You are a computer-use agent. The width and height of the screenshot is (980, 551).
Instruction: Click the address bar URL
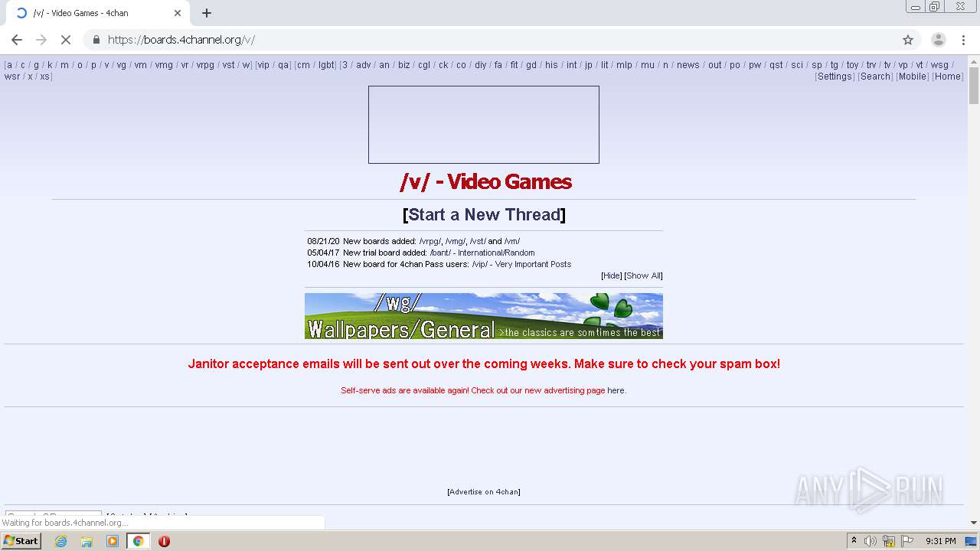coord(181,40)
